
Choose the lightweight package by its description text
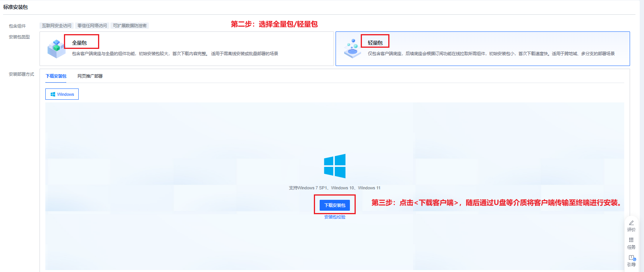[491, 54]
